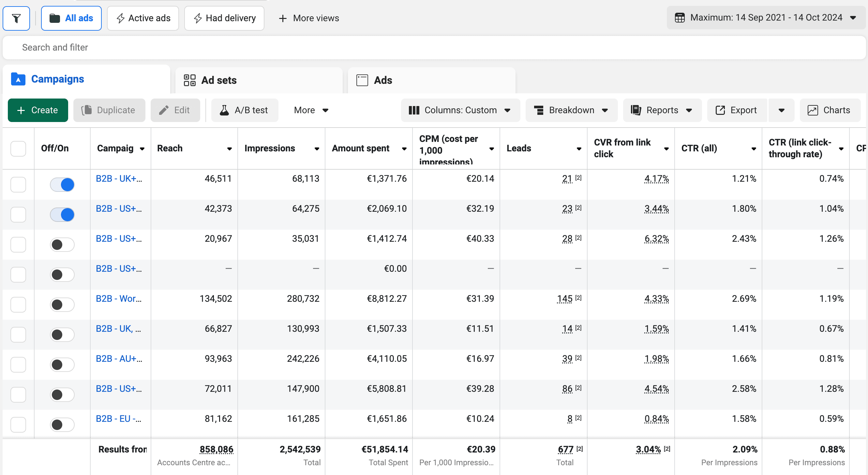Add More views
The width and height of the screenshot is (868, 475).
[x=309, y=18]
